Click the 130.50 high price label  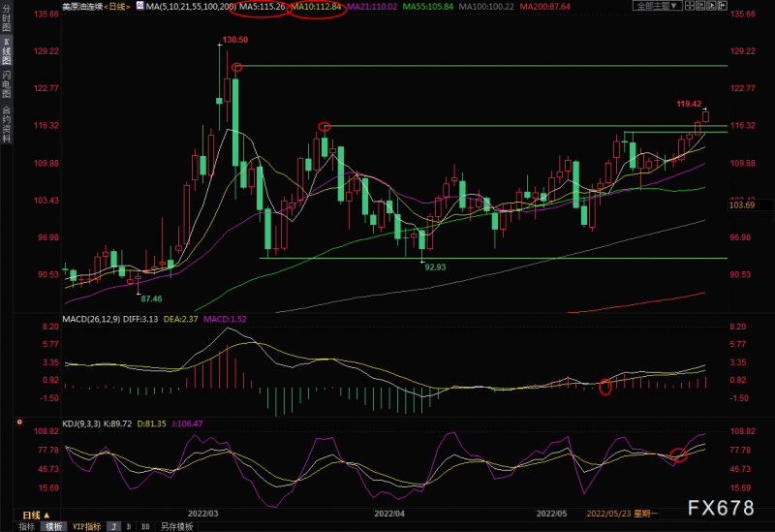[235, 40]
